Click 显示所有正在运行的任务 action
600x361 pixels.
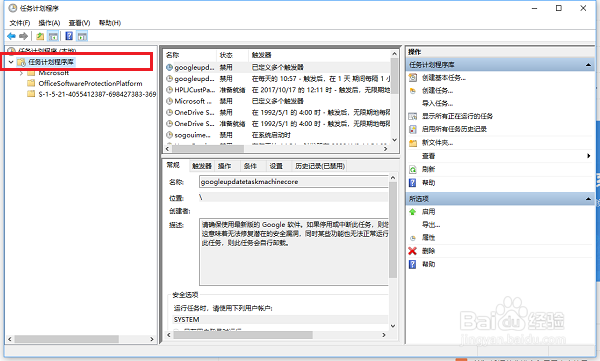(x=457, y=116)
